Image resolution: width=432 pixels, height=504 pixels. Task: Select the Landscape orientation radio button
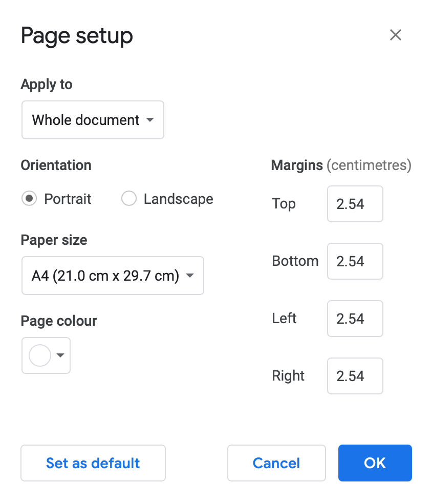tap(129, 199)
